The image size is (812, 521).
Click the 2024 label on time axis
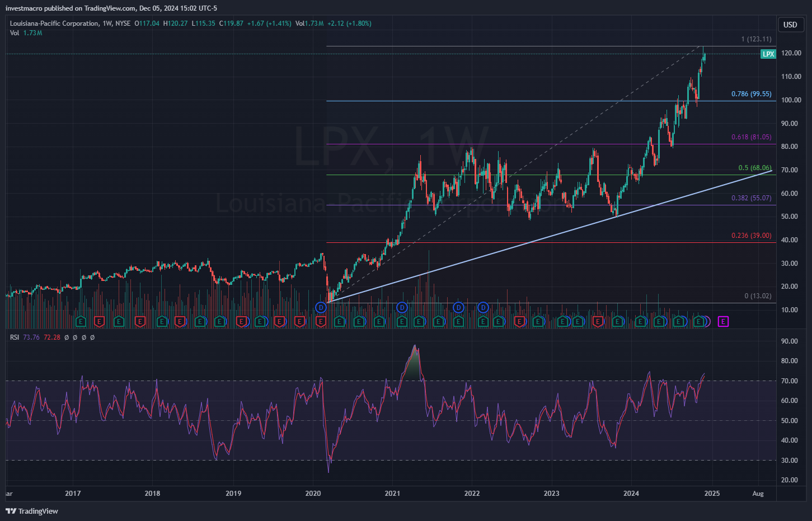tap(631, 494)
